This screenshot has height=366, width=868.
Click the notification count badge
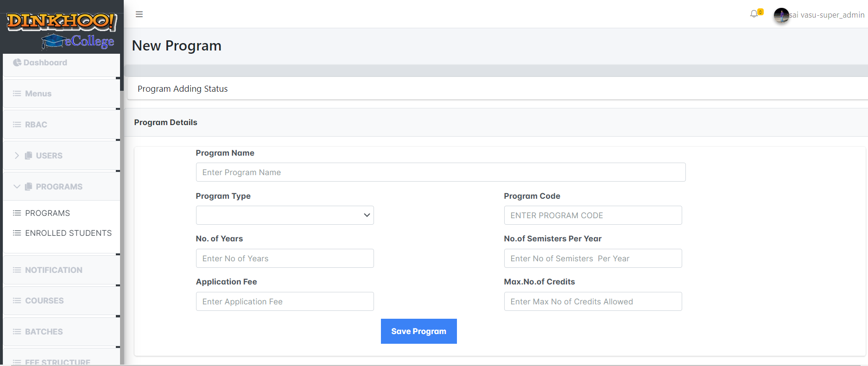click(760, 12)
